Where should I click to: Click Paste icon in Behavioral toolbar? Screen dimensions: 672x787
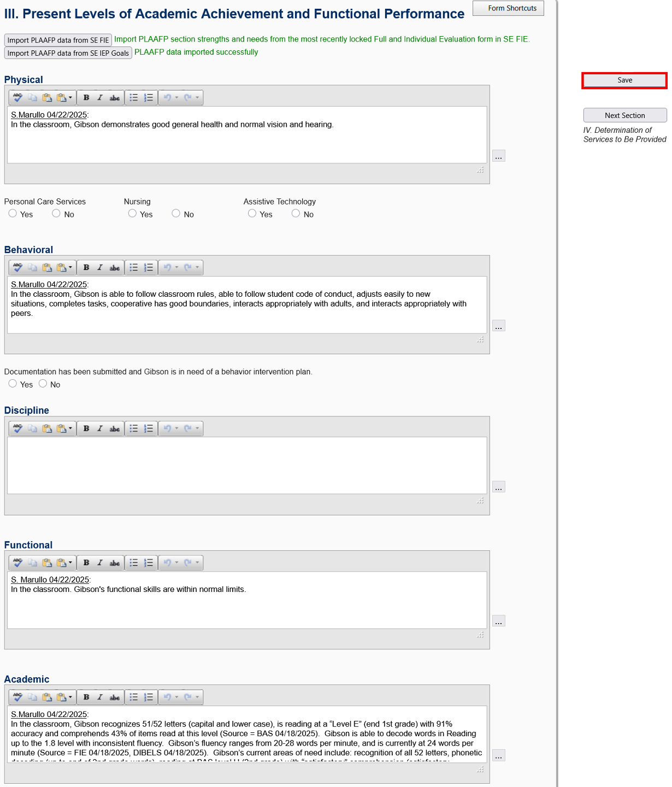coord(47,268)
